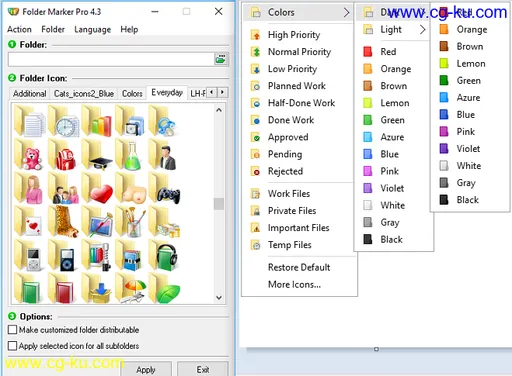Click the browse folder icon beside the Folder field
Screen dimensions: 512x376
click(221, 59)
